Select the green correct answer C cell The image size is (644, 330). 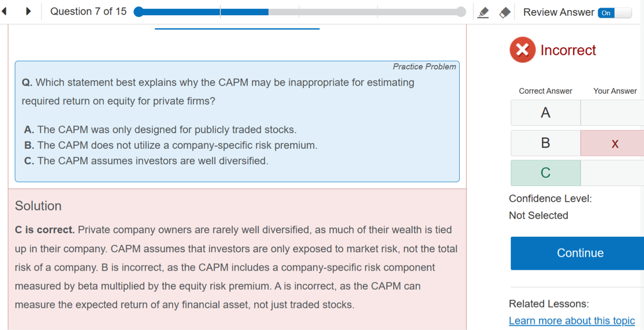click(545, 173)
